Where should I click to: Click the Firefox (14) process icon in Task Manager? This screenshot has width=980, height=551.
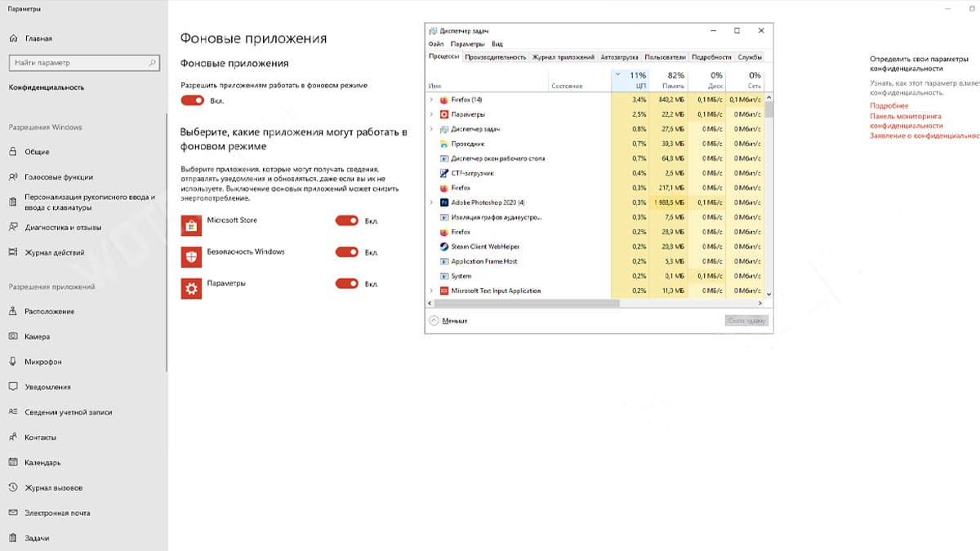pyautogui.click(x=444, y=100)
